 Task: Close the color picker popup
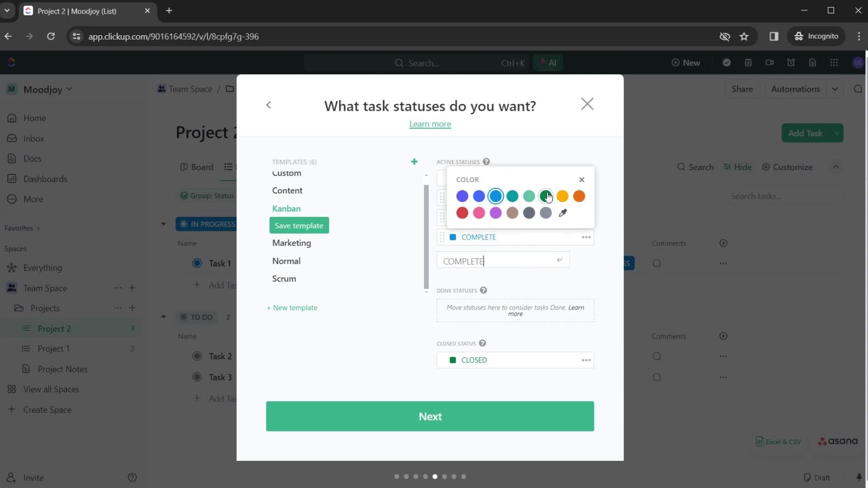click(582, 179)
